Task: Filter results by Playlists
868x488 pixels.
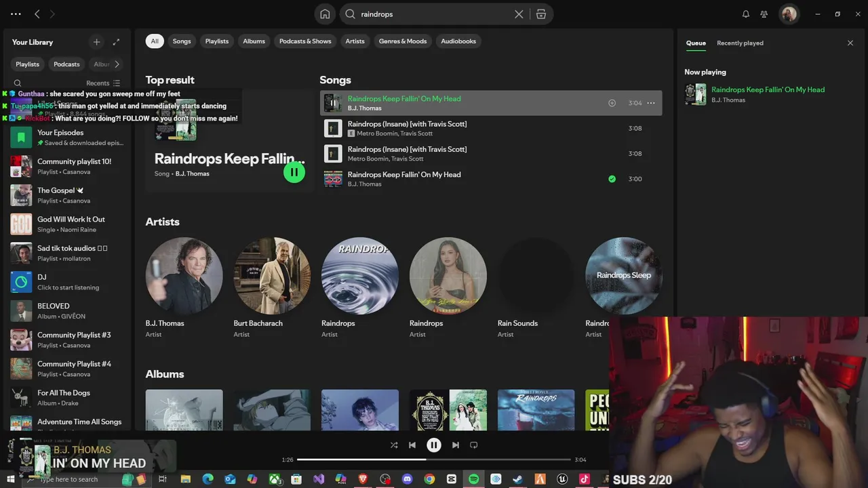Action: click(217, 41)
